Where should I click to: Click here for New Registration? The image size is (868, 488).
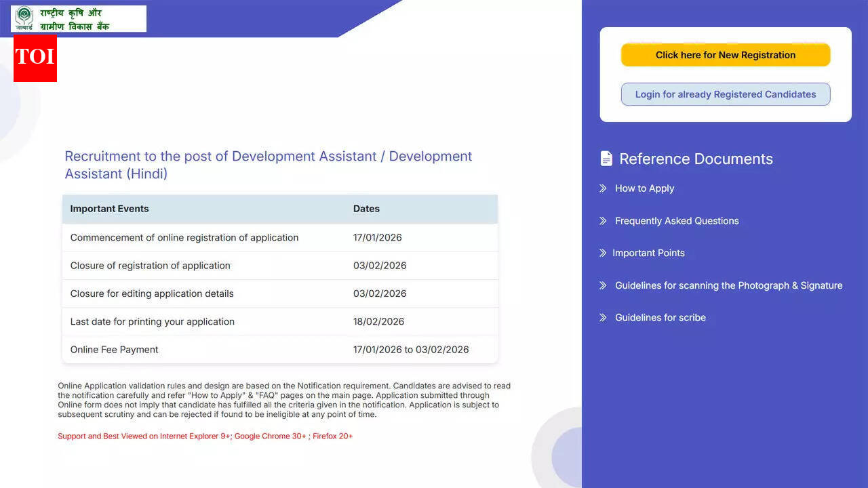(726, 55)
